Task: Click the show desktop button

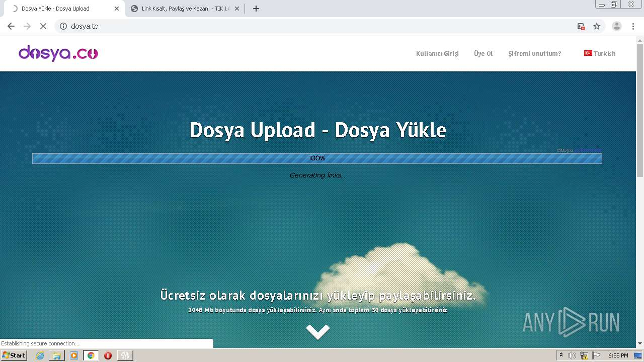Action: [x=638, y=355]
